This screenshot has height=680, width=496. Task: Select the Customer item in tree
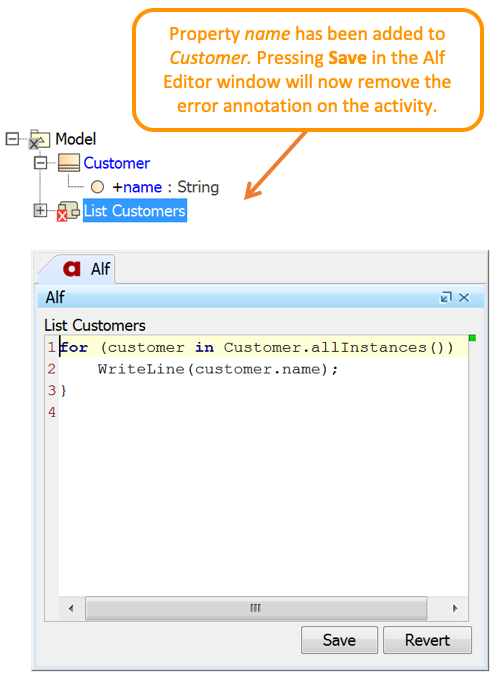coord(117,163)
